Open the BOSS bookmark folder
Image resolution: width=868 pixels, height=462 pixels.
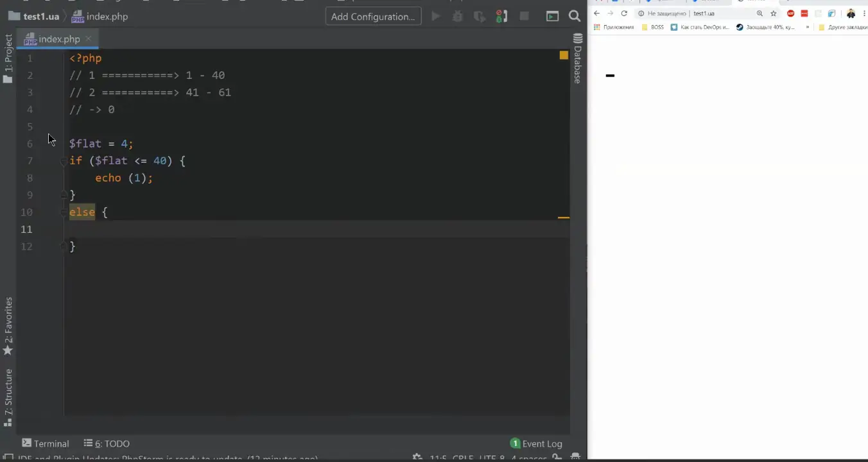pyautogui.click(x=653, y=28)
